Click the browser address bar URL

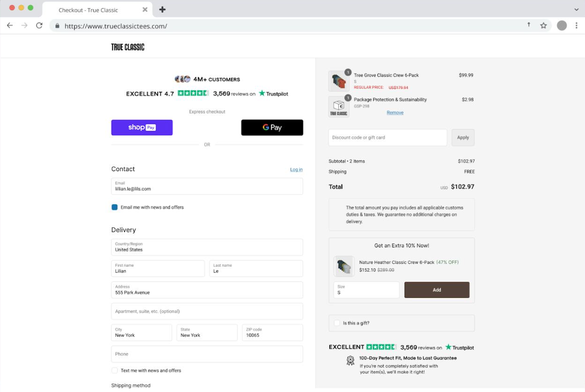(x=116, y=26)
